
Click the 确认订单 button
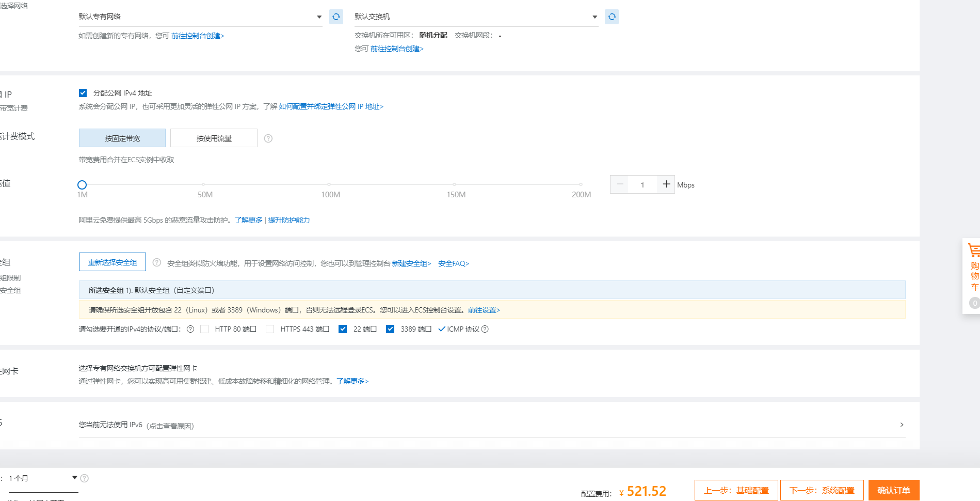893,490
